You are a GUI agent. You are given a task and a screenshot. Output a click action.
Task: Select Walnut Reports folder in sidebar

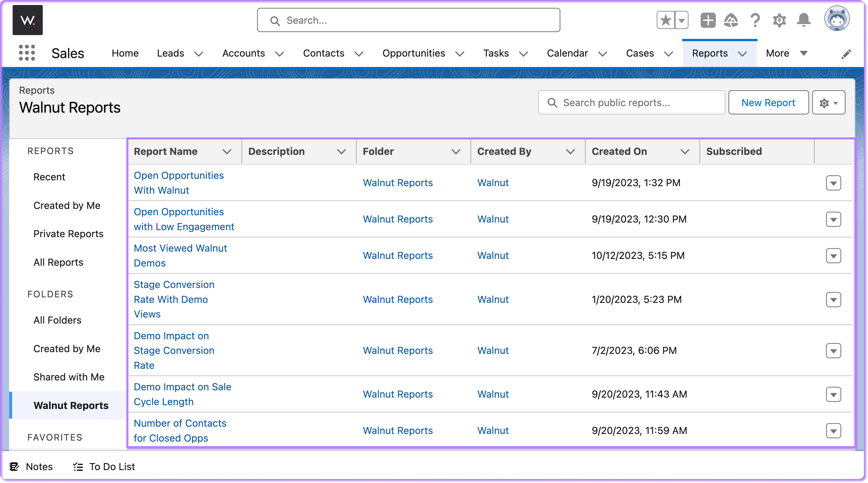[71, 405]
